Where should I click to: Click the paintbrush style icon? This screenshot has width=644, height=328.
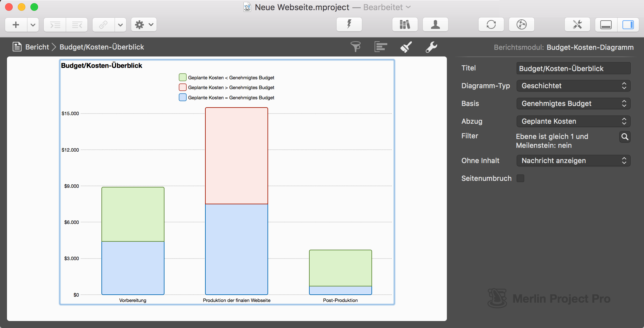click(x=406, y=47)
